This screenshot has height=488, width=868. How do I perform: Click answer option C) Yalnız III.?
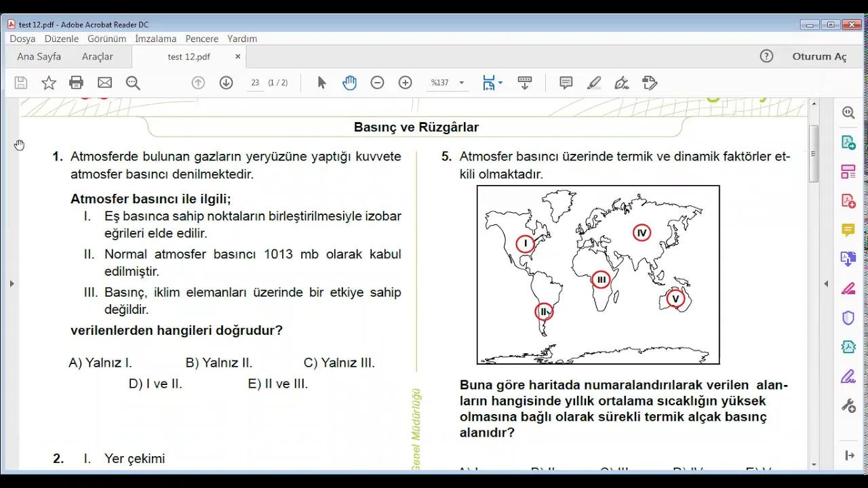click(339, 363)
